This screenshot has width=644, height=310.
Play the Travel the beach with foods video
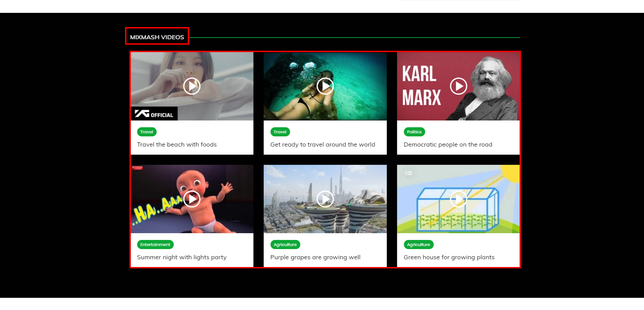(192, 86)
